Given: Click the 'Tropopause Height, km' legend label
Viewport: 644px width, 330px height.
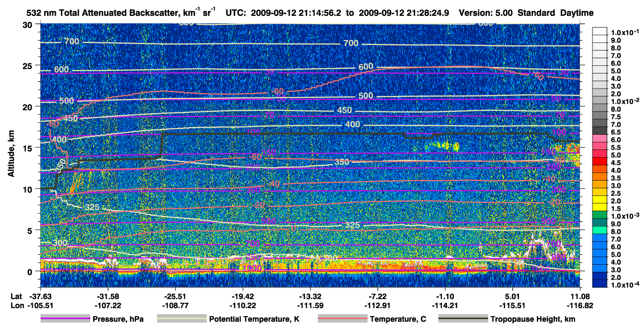Looking at the screenshot, I should (533, 320).
